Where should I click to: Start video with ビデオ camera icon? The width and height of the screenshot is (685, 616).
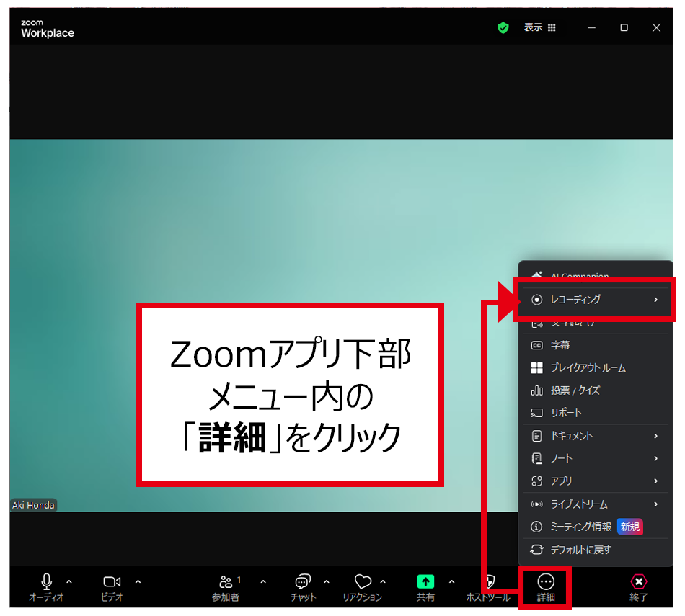point(112,587)
